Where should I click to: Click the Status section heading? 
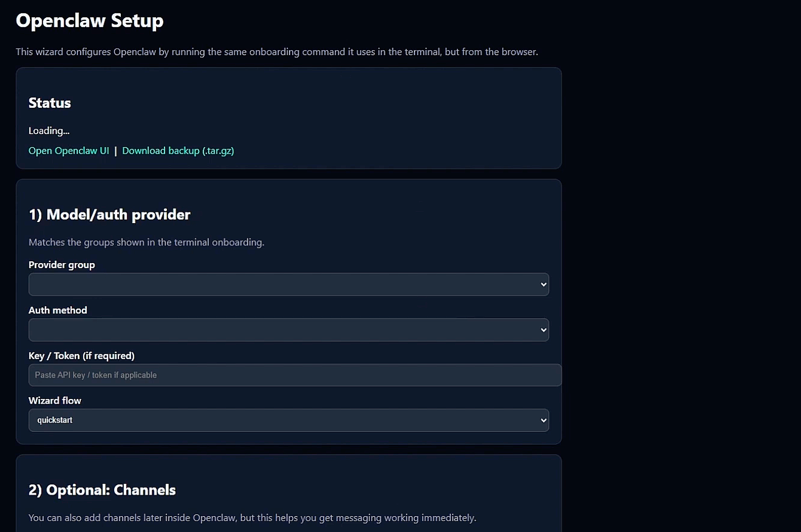point(50,103)
